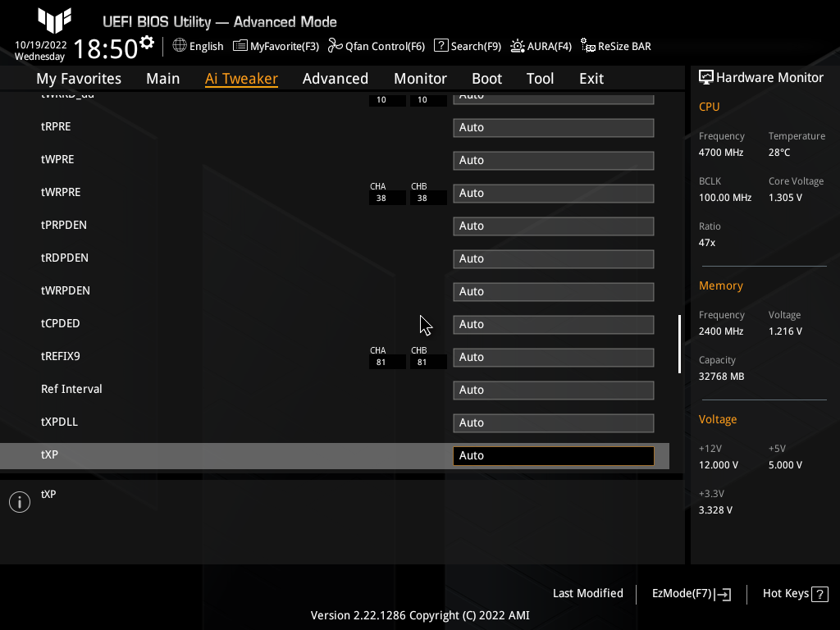The height and width of the screenshot is (630, 840).
Task: Open the Boot menu
Action: click(486, 78)
